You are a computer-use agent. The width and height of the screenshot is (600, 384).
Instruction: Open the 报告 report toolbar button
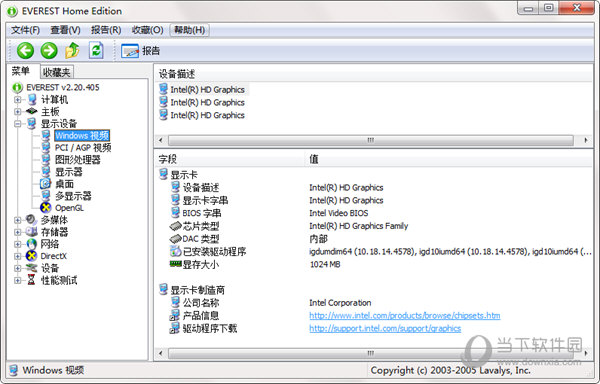click(140, 51)
